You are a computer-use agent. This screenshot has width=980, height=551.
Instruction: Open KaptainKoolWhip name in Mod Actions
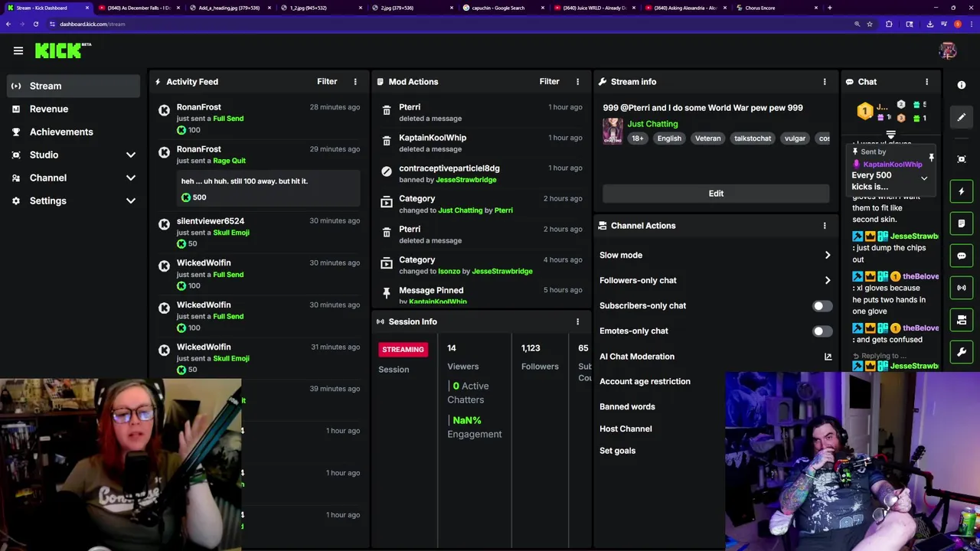pos(433,138)
